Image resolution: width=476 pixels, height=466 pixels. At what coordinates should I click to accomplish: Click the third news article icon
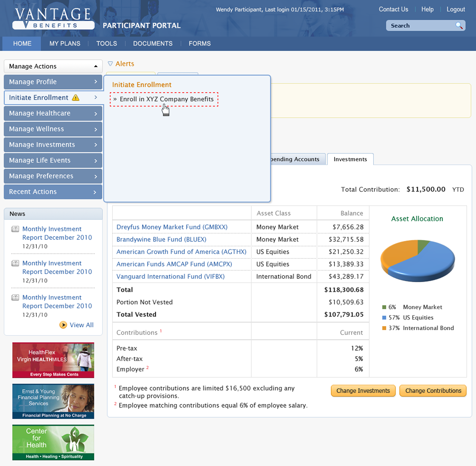coord(15,298)
